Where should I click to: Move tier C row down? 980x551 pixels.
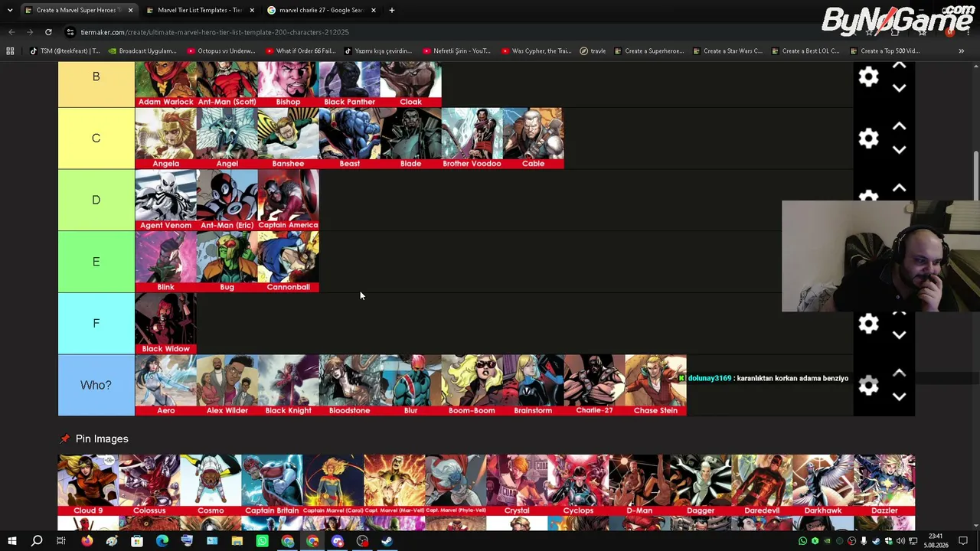[900, 150]
